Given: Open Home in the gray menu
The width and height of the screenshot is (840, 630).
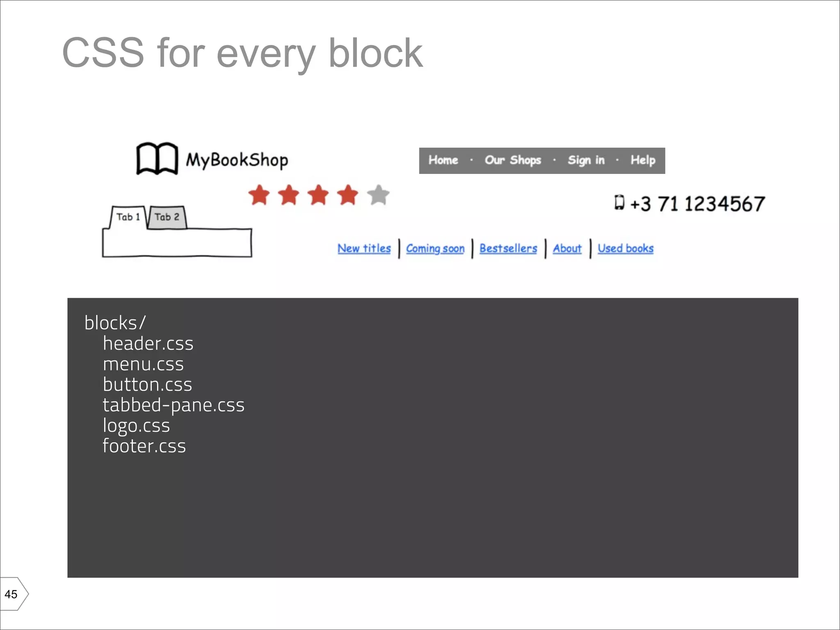Looking at the screenshot, I should pos(443,160).
